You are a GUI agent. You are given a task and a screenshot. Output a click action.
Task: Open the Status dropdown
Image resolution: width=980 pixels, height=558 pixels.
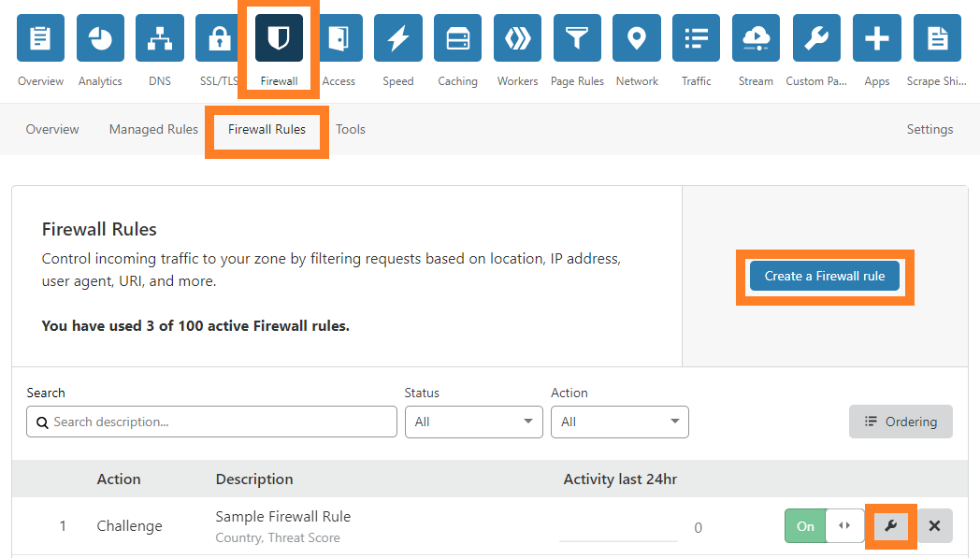tap(473, 422)
